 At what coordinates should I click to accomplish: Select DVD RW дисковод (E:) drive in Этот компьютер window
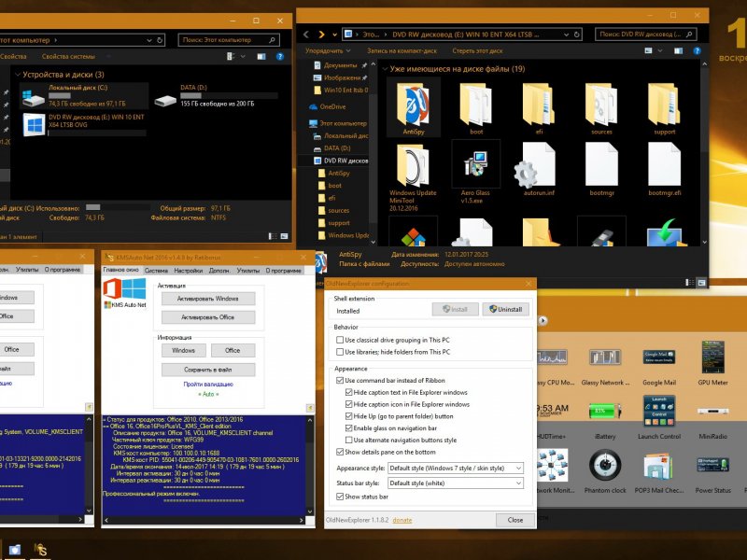click(84, 125)
